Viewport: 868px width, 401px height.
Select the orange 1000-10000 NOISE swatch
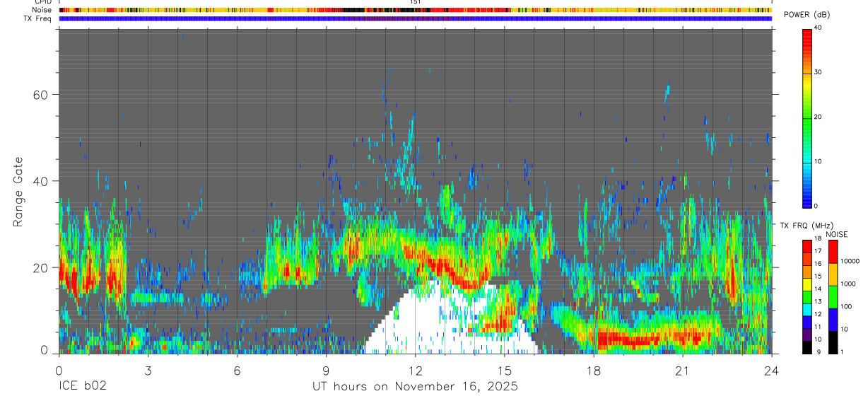(832, 274)
